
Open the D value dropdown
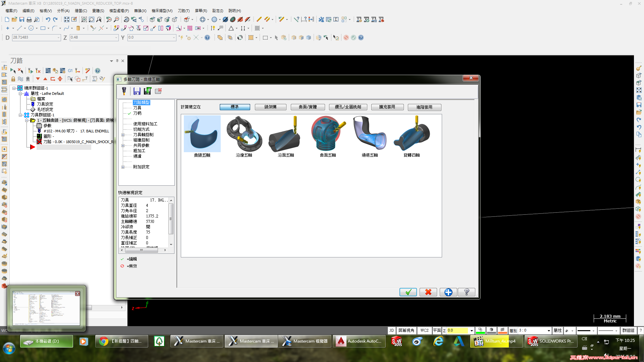tap(59, 38)
